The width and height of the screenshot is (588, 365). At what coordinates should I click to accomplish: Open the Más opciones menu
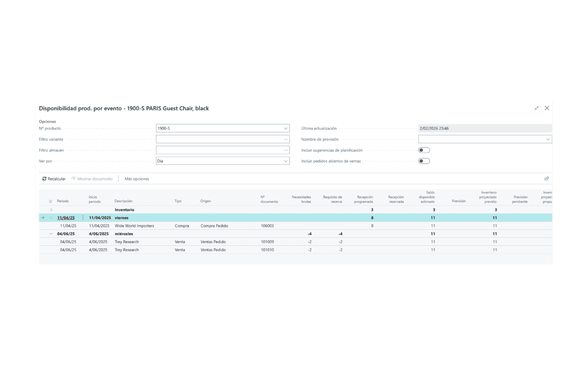(136, 179)
